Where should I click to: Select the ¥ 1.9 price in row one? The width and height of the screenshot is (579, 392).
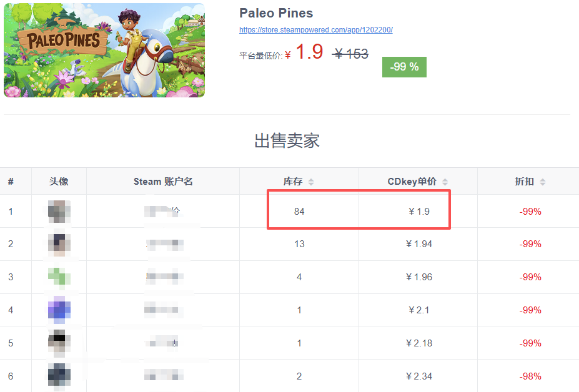tap(419, 212)
